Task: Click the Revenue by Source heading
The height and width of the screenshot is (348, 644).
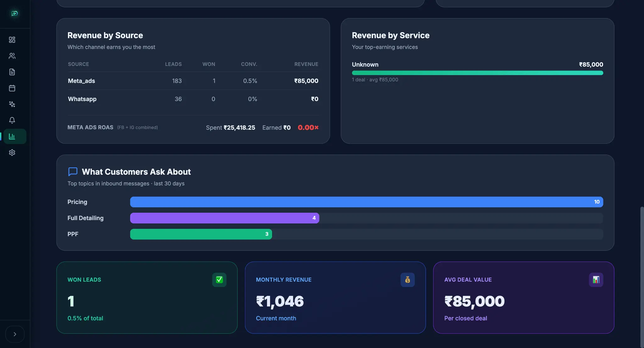Action: 105,35
